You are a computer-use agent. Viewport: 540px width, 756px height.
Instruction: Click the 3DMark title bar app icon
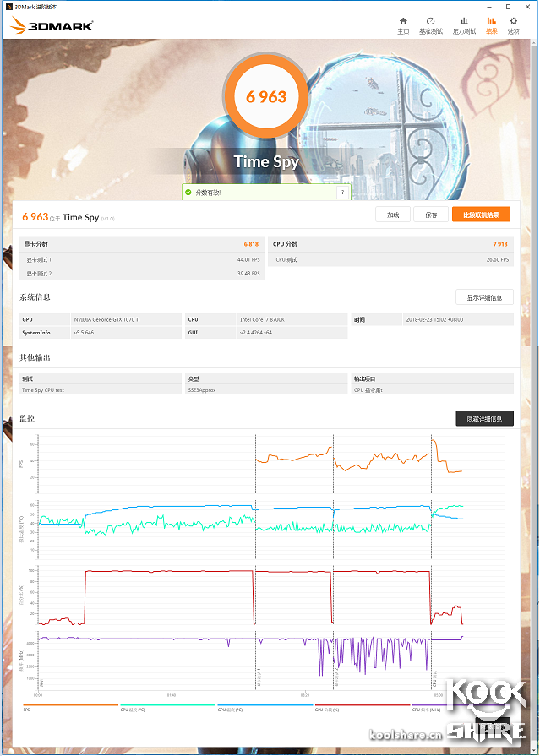[8, 6]
